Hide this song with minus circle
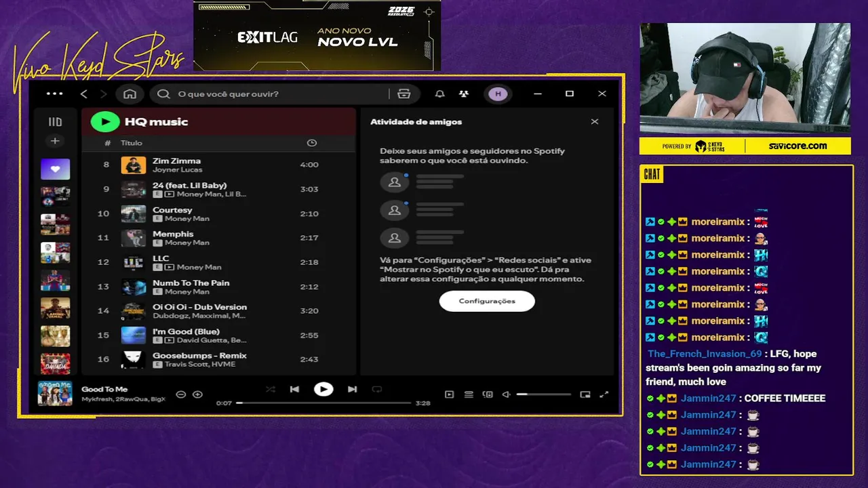Viewport: 868px width, 488px height. [180, 394]
